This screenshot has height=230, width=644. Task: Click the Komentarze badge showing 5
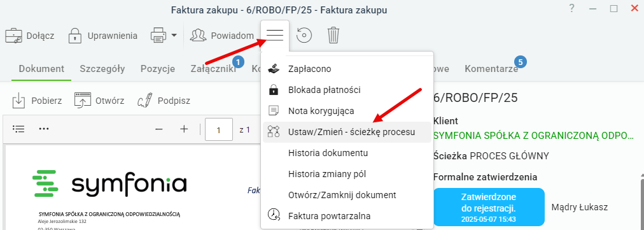point(521,62)
